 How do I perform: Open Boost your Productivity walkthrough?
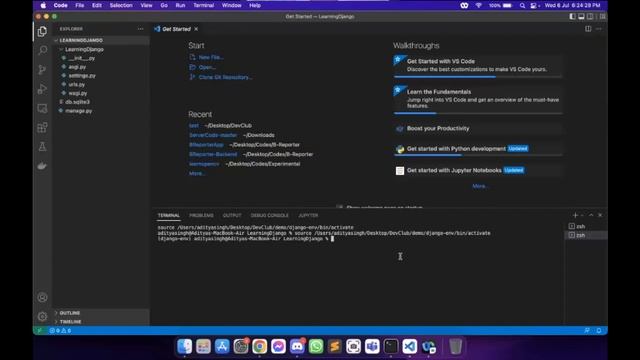click(478, 128)
